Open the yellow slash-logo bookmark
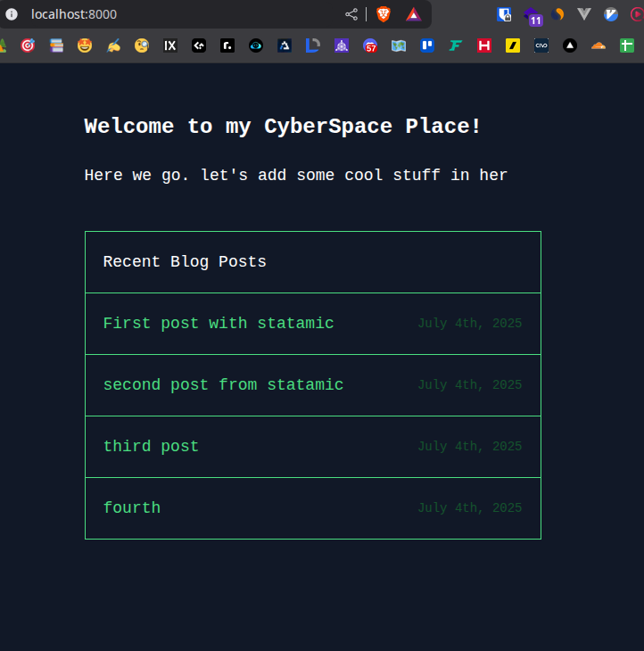The width and height of the screenshot is (644, 651). pyautogui.click(x=513, y=45)
